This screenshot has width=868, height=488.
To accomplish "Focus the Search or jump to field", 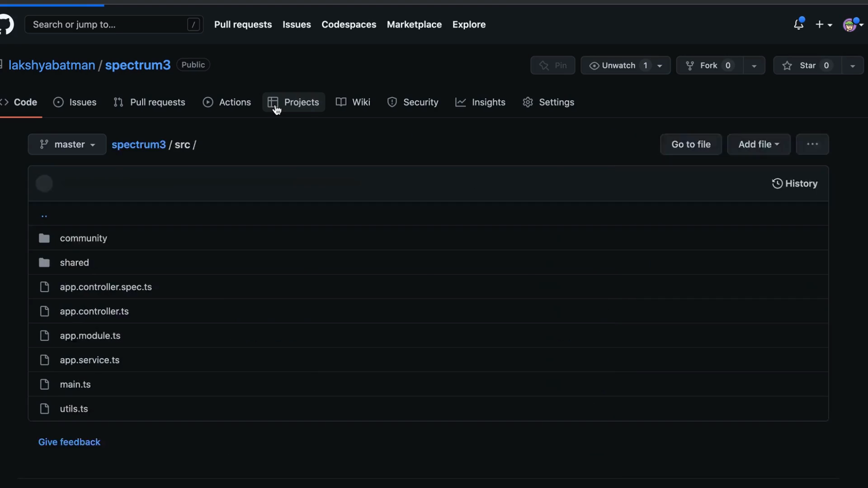I will coord(113,24).
